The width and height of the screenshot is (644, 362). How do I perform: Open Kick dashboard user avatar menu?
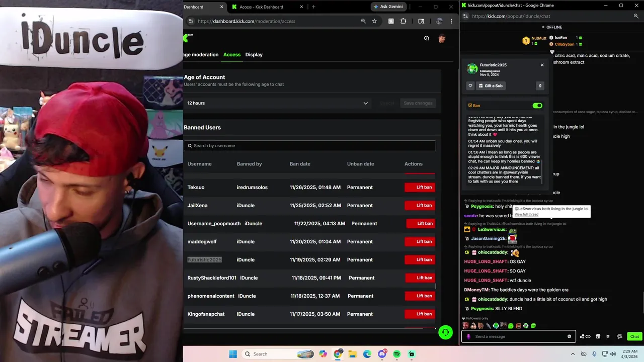pos(442,38)
